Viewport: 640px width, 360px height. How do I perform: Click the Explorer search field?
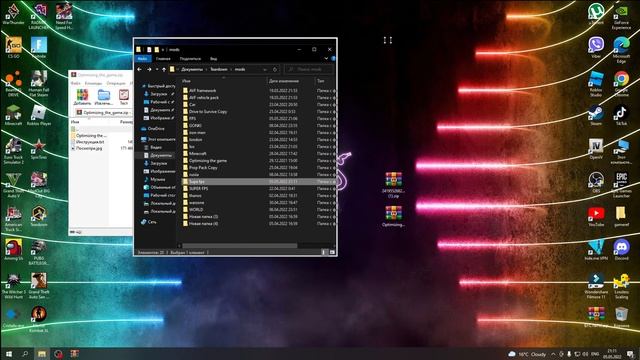tap(309, 69)
